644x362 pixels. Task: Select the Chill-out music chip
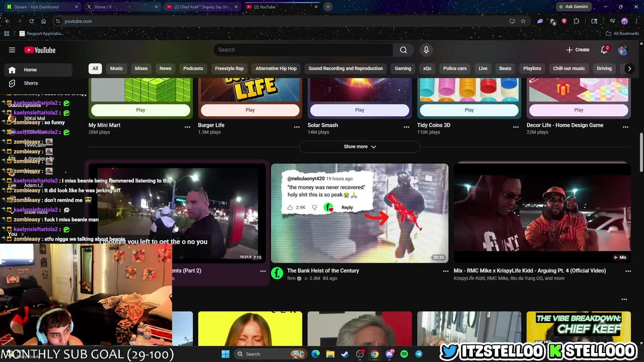pyautogui.click(x=569, y=68)
